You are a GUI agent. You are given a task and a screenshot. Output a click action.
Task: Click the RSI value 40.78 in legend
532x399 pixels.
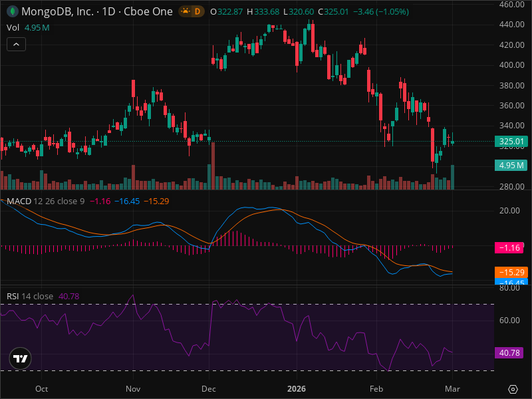(69, 296)
